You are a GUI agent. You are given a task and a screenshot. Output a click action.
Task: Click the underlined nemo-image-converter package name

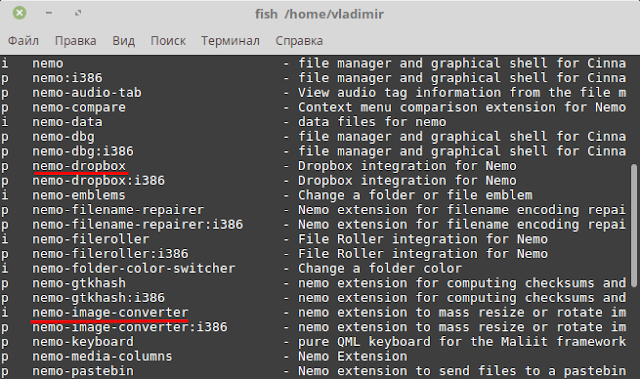[110, 313]
